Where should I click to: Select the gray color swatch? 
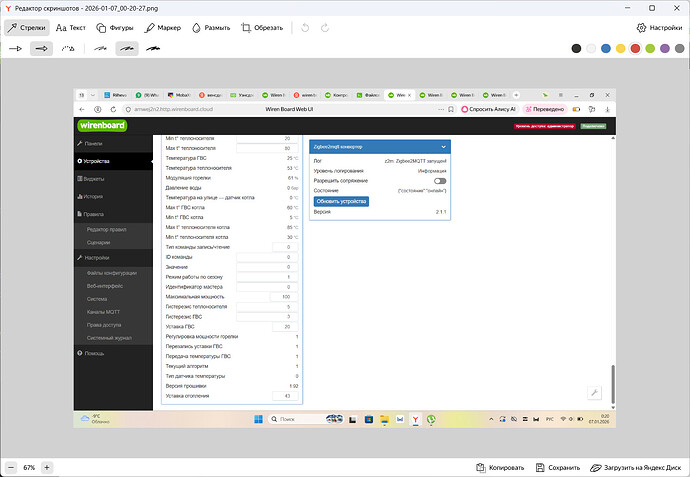(679, 48)
